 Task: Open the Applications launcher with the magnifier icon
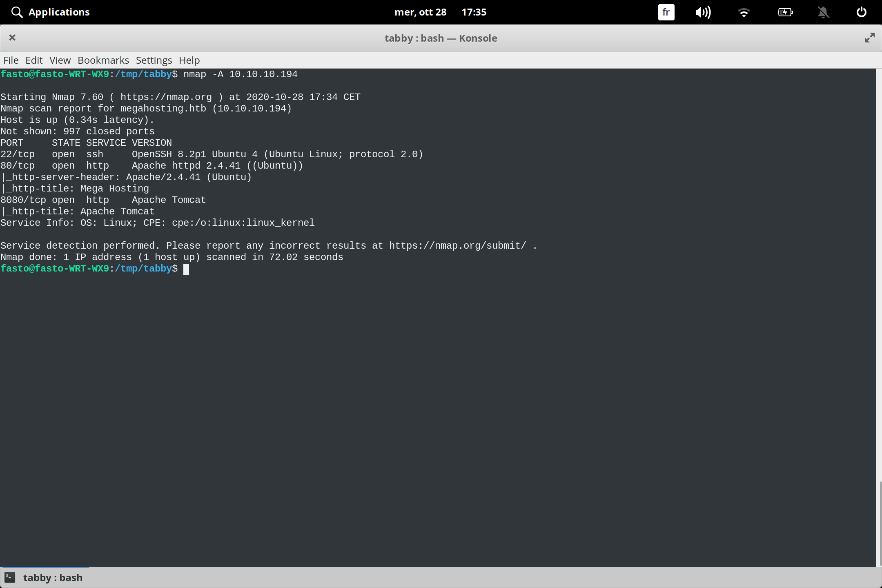coord(50,12)
